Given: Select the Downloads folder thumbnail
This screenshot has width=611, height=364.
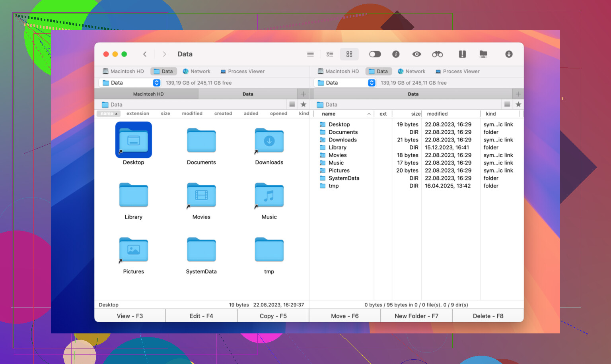Looking at the screenshot, I should coord(269,141).
